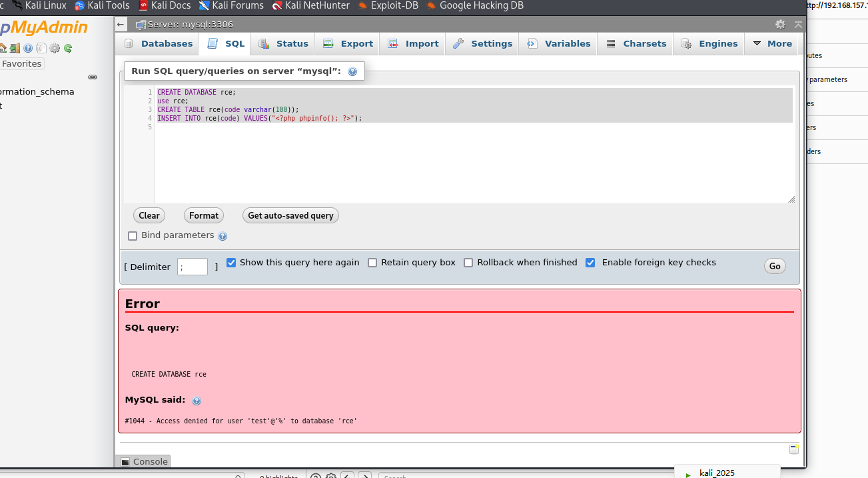Screen dimensions: 868x478
Task: Click the Format button
Action: [204, 215]
